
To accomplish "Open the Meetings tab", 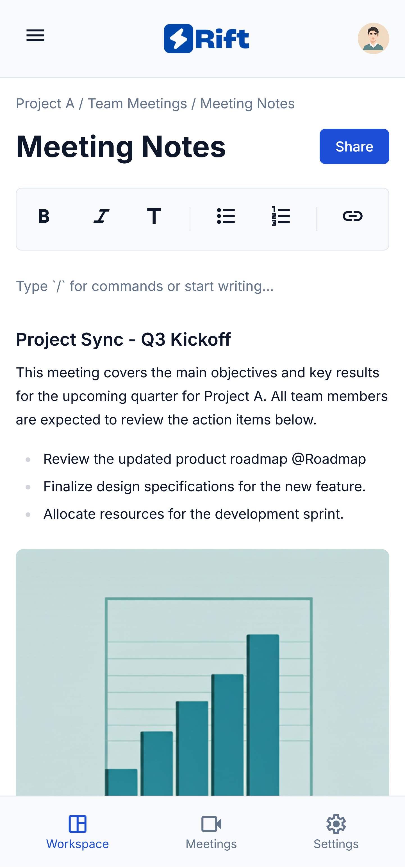I will tap(211, 832).
